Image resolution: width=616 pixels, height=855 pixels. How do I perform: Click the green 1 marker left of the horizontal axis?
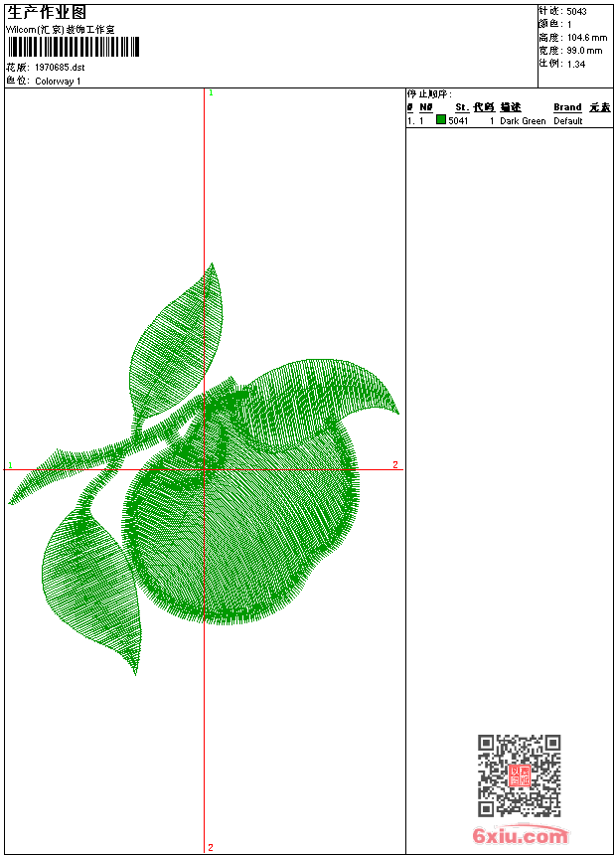click(10, 465)
